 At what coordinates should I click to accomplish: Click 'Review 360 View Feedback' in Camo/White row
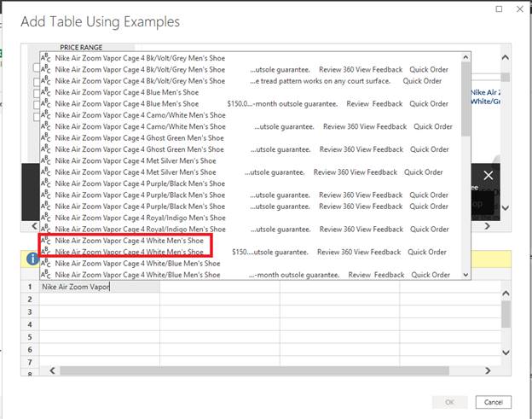[x=365, y=127]
